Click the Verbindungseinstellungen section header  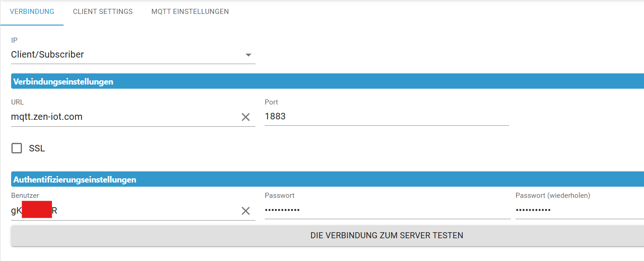(x=63, y=82)
